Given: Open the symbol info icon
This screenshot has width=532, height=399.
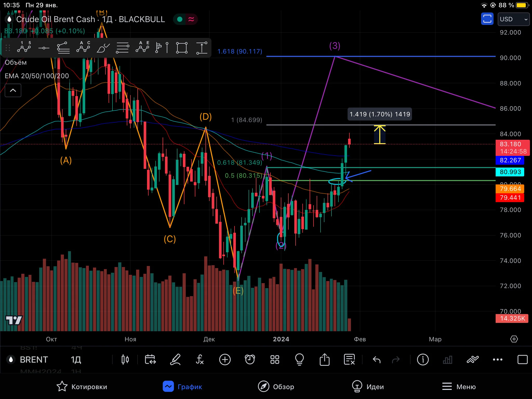Looking at the screenshot, I should (x=423, y=360).
